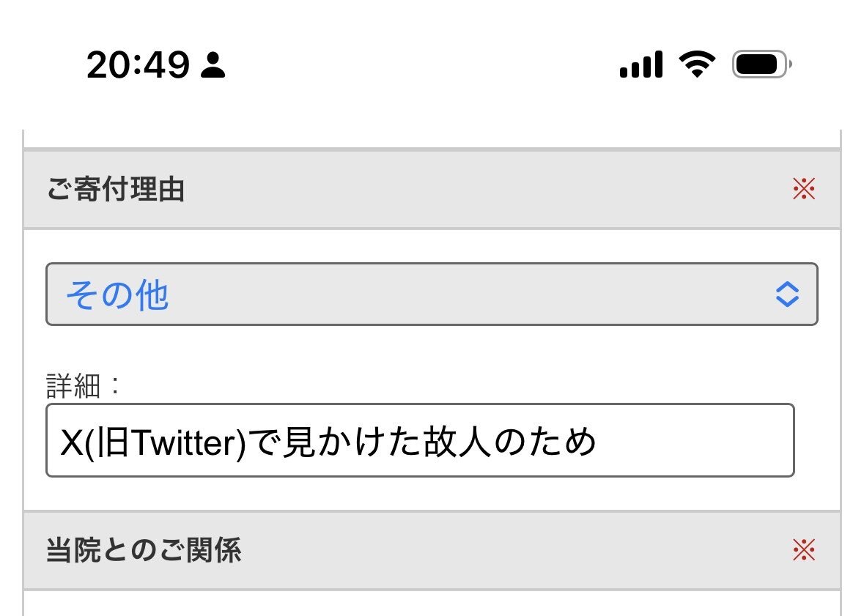Tap the battery indicator icon
Viewport: 864px width, 616px height.
click(x=761, y=65)
